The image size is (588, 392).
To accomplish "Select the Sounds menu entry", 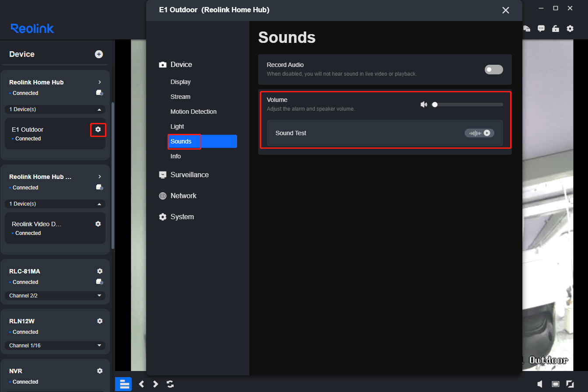I will click(203, 141).
